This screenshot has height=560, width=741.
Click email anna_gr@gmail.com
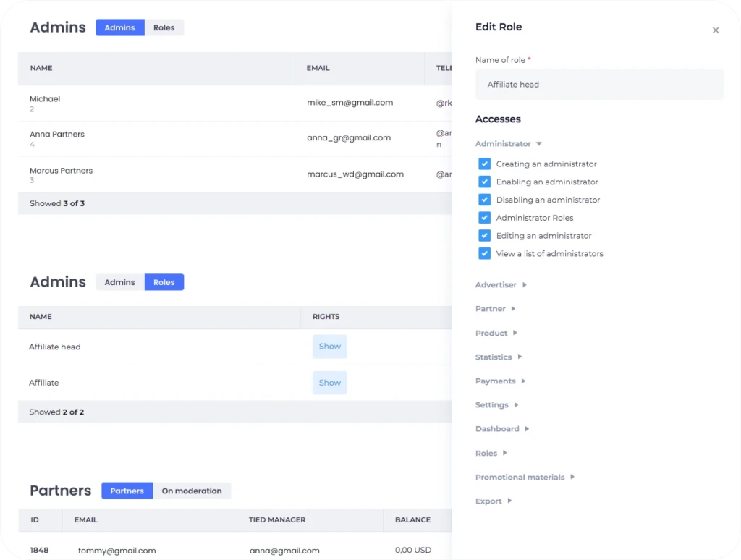(x=349, y=138)
